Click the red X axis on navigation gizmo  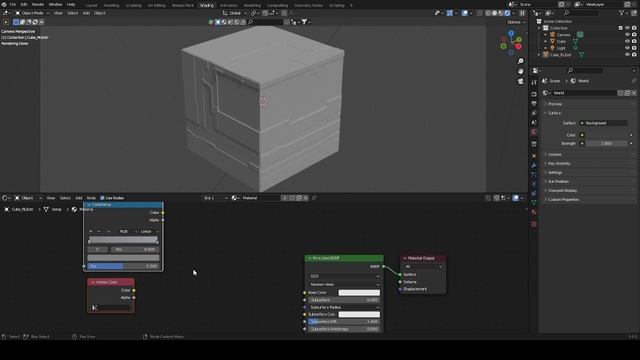518,47
